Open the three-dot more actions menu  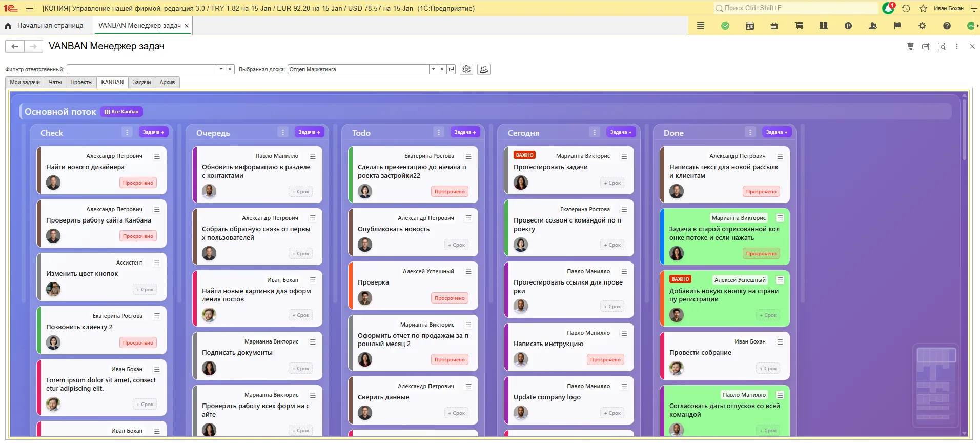957,46
